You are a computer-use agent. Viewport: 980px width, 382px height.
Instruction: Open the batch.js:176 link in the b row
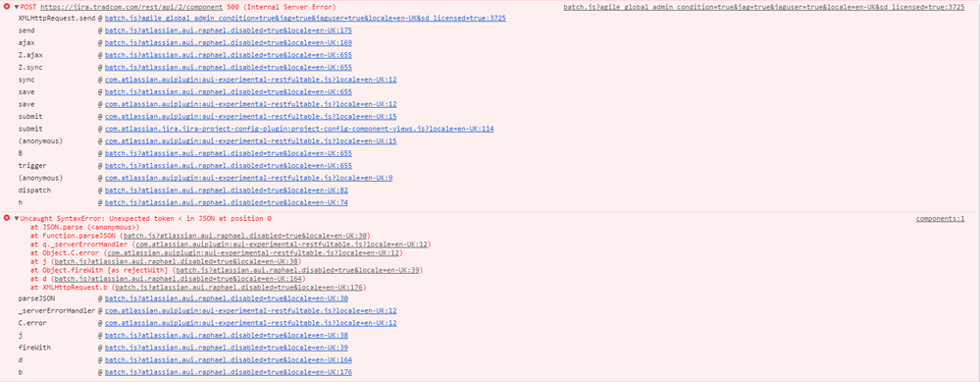pos(229,372)
